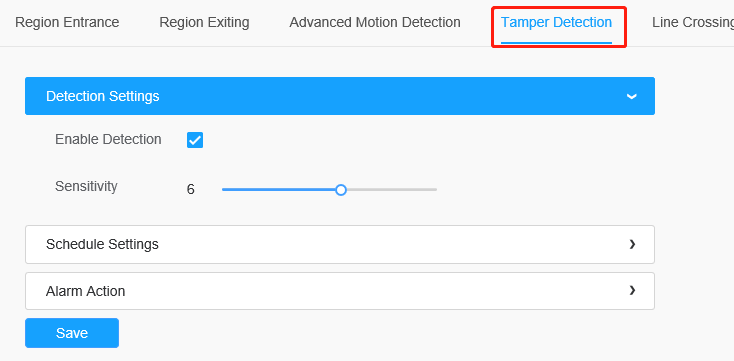Click the Sensitivity label

(86, 186)
